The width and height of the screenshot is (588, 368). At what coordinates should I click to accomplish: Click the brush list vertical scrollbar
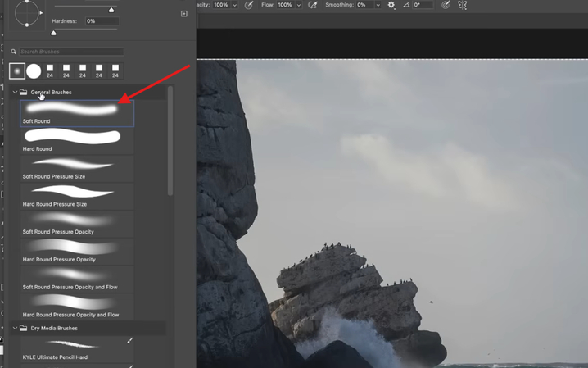pos(170,141)
